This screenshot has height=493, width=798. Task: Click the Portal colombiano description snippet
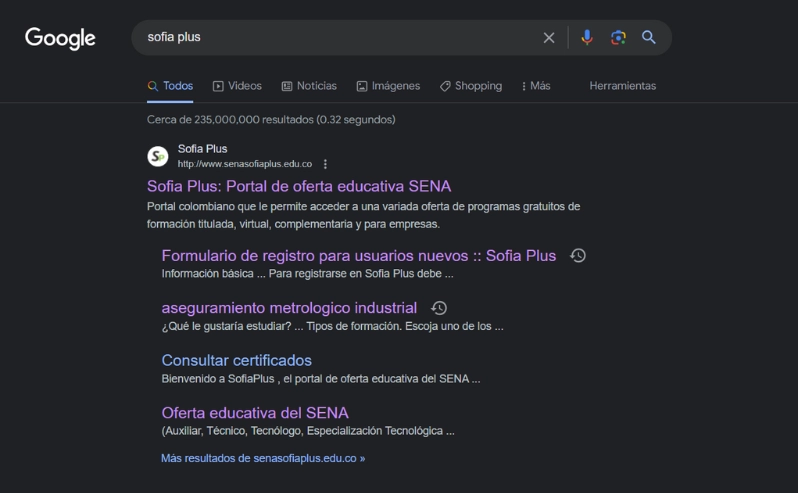[363, 215]
